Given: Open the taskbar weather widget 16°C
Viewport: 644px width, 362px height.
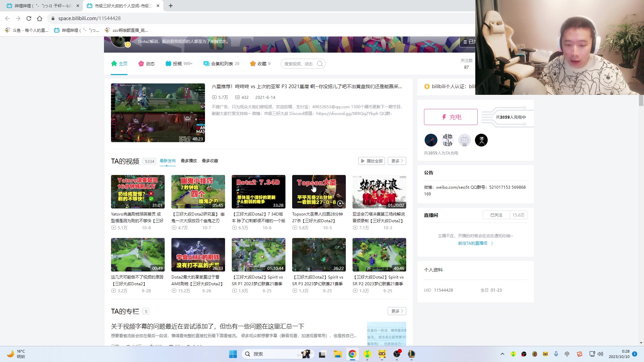Looking at the screenshot, I should pyautogui.click(x=17, y=354).
